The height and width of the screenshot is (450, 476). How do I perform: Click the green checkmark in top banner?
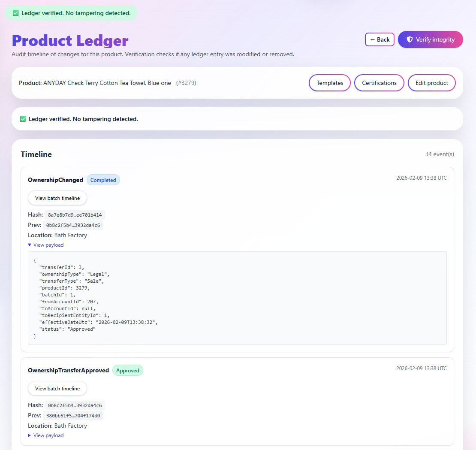click(x=16, y=13)
